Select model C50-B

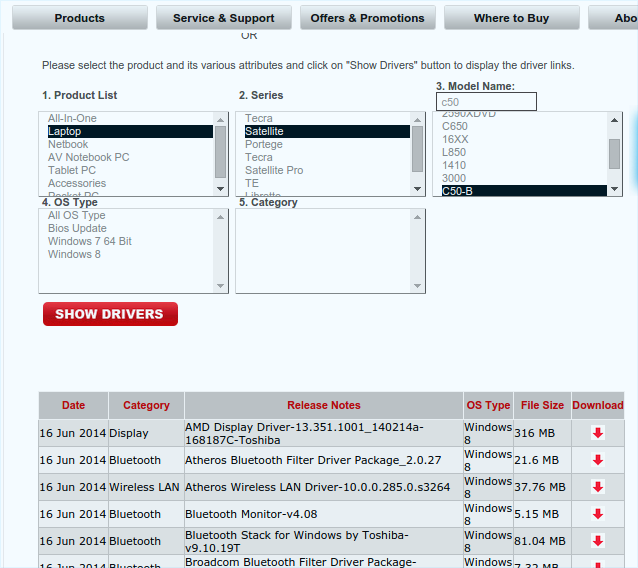(x=524, y=191)
